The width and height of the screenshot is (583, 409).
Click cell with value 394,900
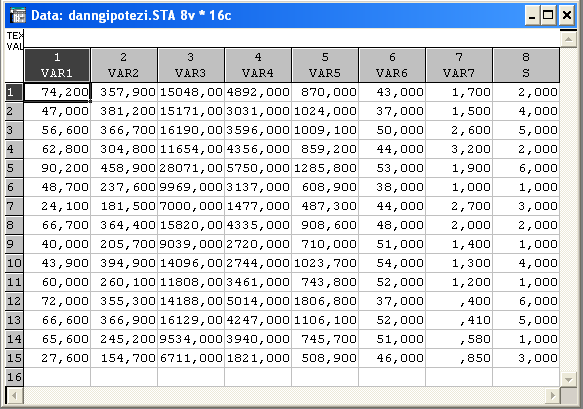(124, 263)
